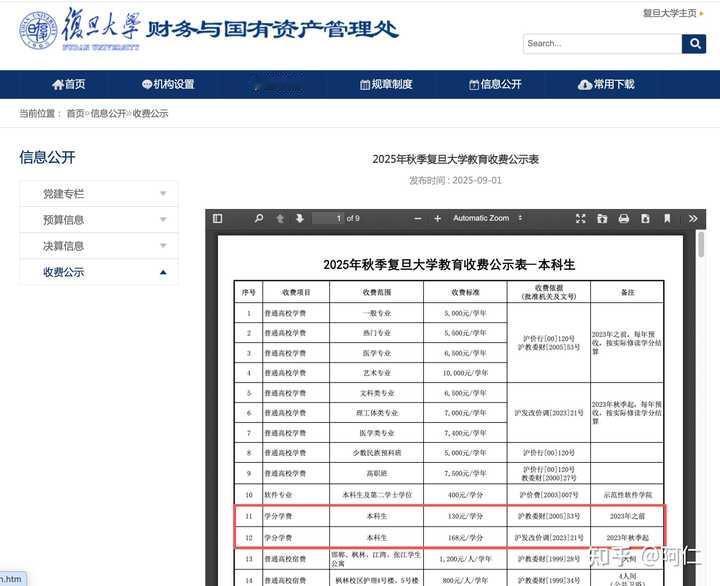This screenshot has height=586, width=720.
Task: Open the 规章制度 navigation item
Action: [386, 85]
